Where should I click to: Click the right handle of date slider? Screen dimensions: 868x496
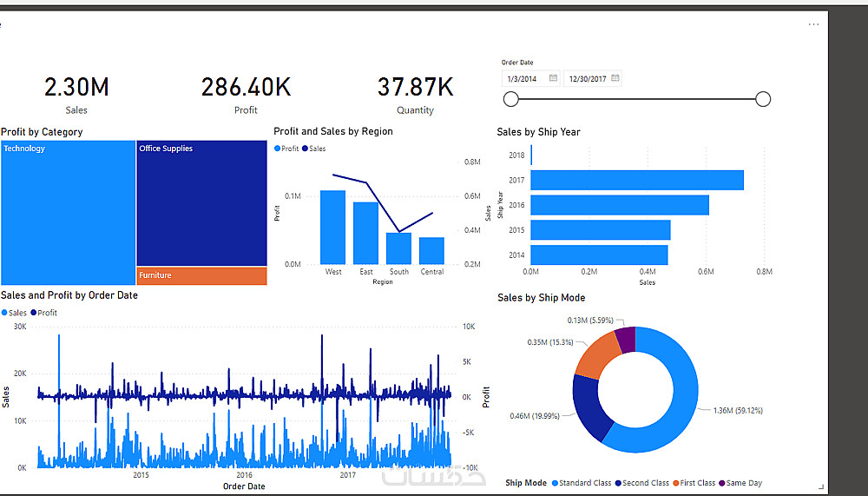pyautogui.click(x=763, y=99)
